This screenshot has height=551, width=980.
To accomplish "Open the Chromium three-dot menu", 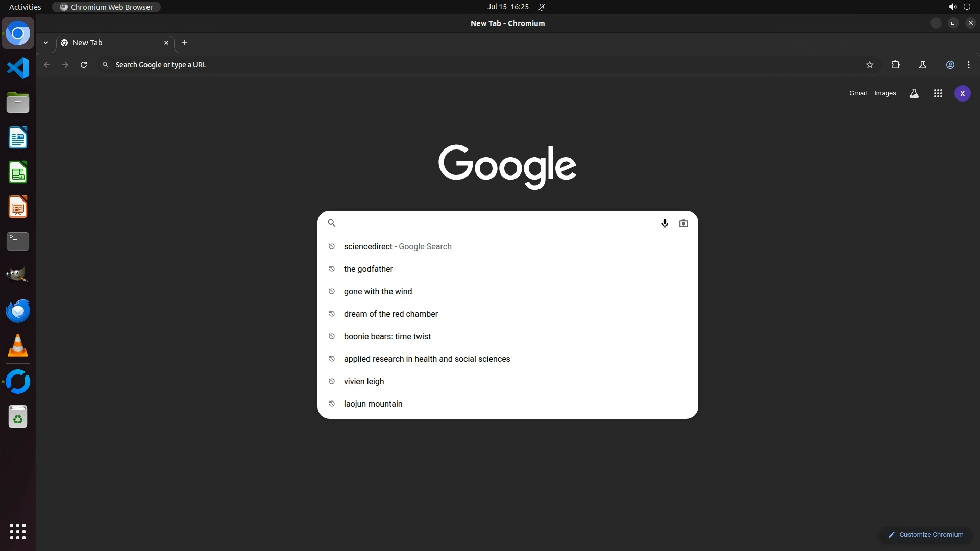I will pyautogui.click(x=969, y=65).
